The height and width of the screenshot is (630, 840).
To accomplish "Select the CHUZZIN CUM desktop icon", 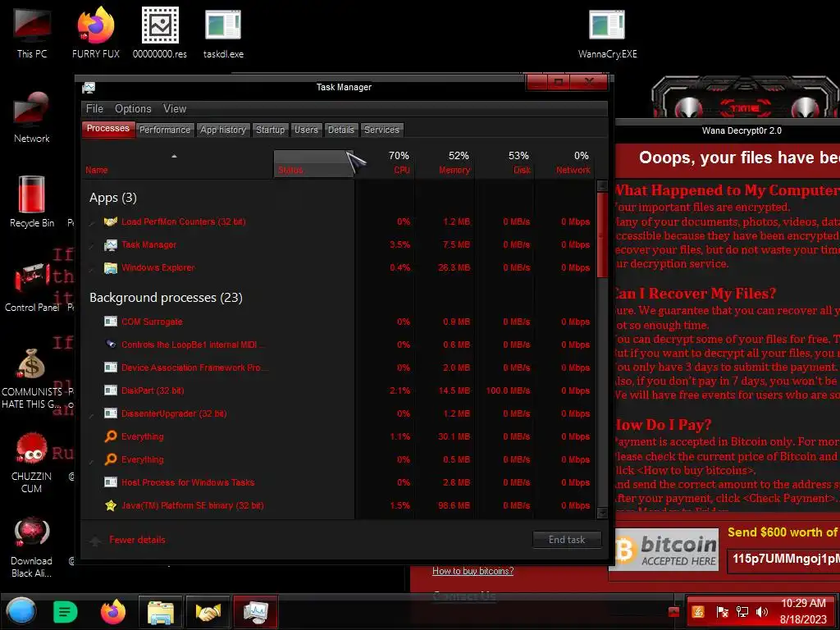I will (32, 463).
